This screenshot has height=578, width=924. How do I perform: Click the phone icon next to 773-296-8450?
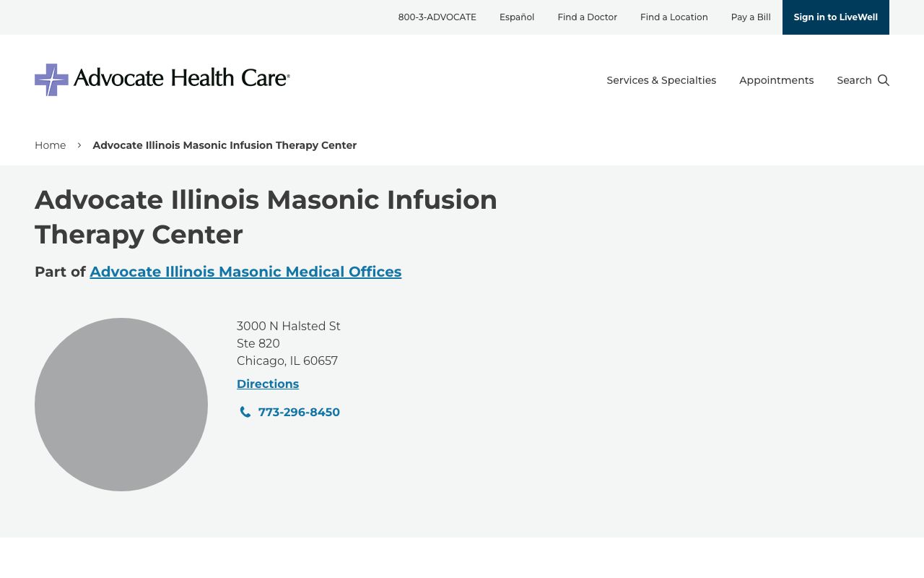point(245,411)
